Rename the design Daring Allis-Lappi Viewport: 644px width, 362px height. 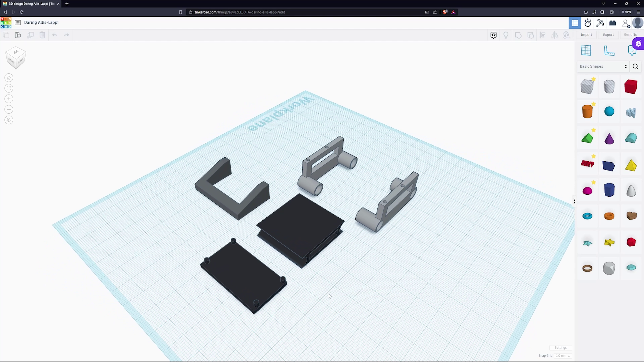(x=41, y=22)
